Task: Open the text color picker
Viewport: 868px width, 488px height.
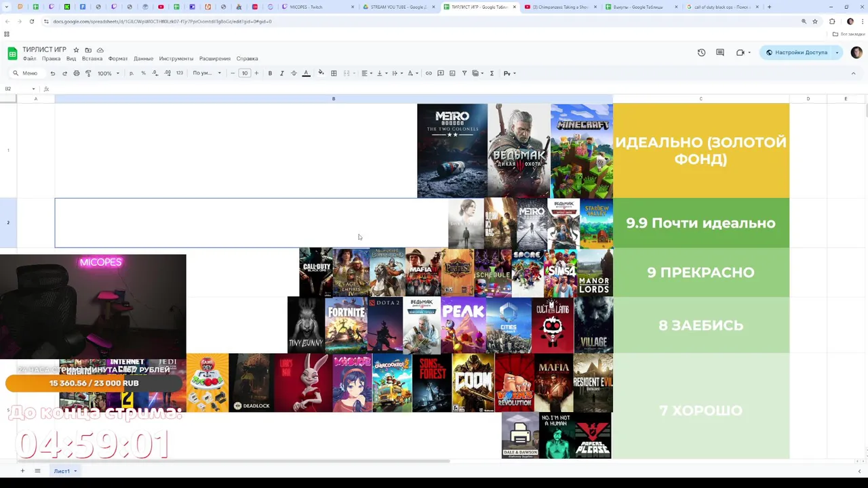Action: pyautogui.click(x=306, y=73)
